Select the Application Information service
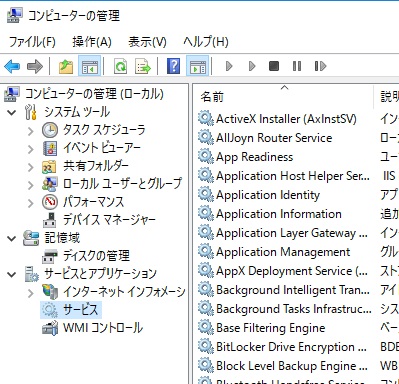399x384 pixels. click(279, 214)
